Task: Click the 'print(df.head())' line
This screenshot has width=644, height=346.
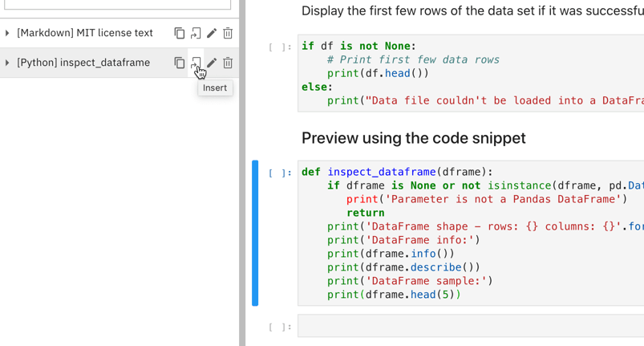Action: coord(378,74)
